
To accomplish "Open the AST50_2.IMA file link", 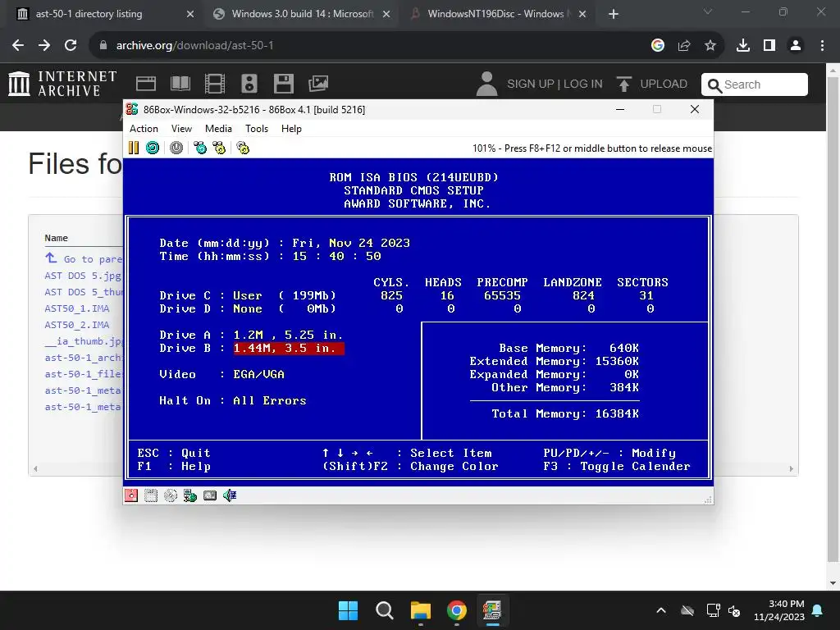I will 76,325.
